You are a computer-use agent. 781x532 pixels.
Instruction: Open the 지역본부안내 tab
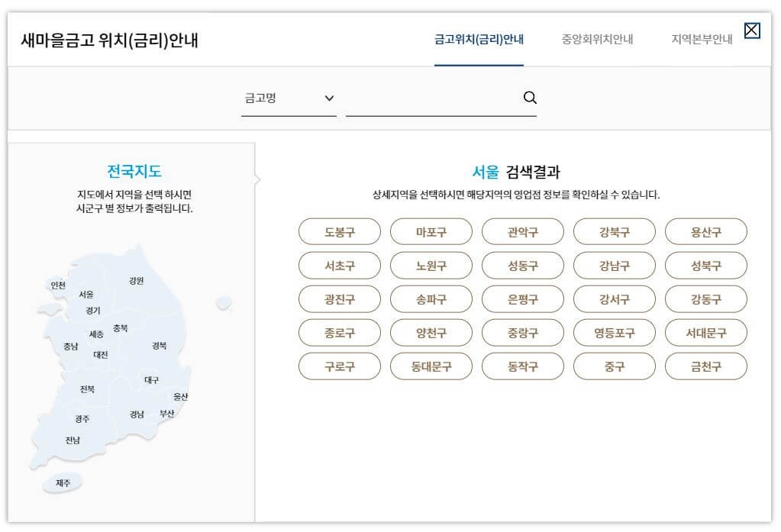[x=702, y=39]
